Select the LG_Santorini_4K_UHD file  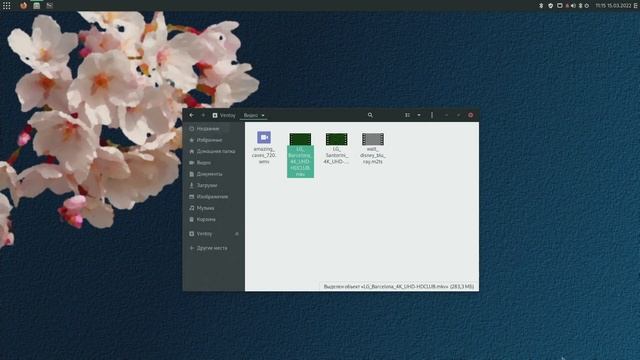337,148
